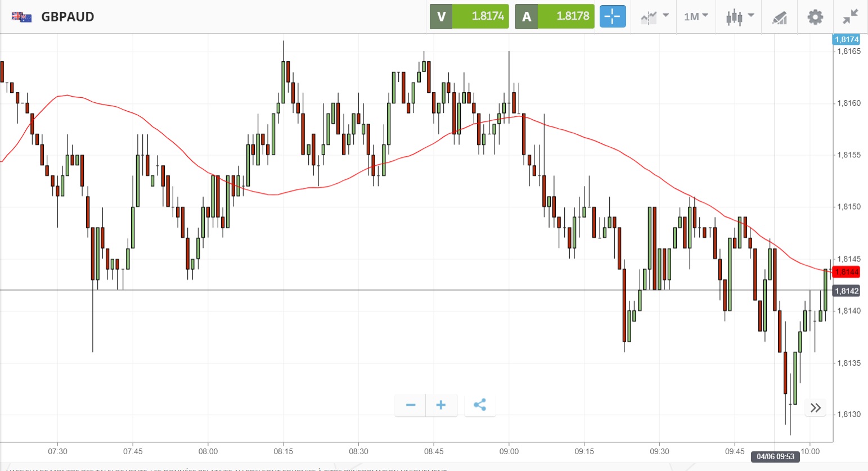This screenshot has height=471, width=868.
Task: Open the drawing tools icon
Action: point(779,17)
